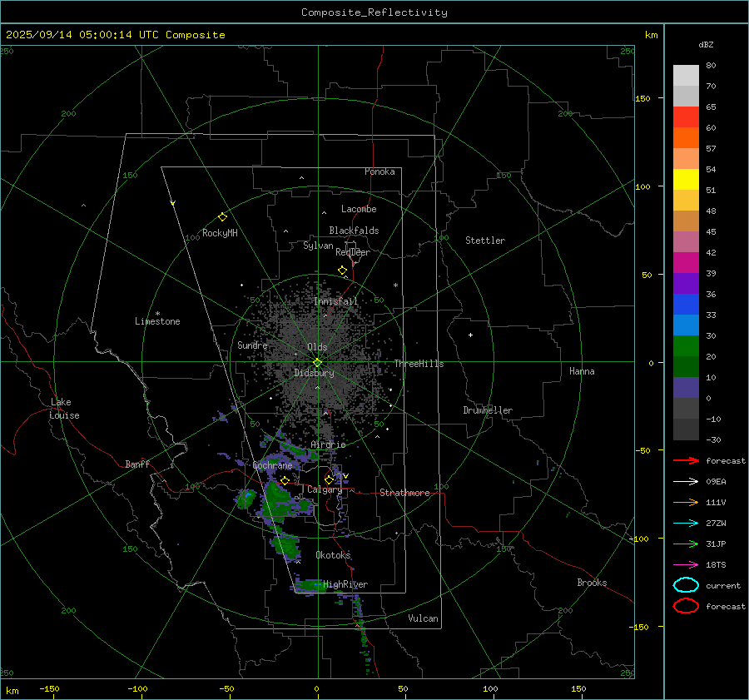Click the Strathmore label

404,493
